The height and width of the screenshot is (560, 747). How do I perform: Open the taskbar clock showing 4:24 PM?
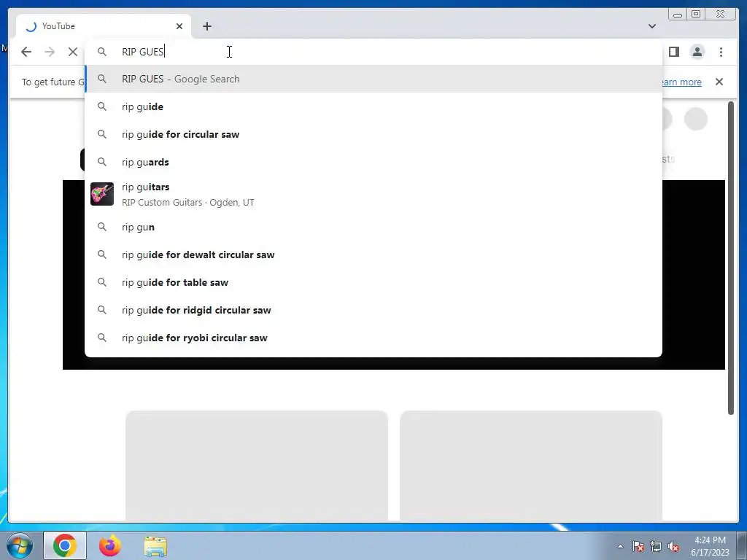coord(710,546)
